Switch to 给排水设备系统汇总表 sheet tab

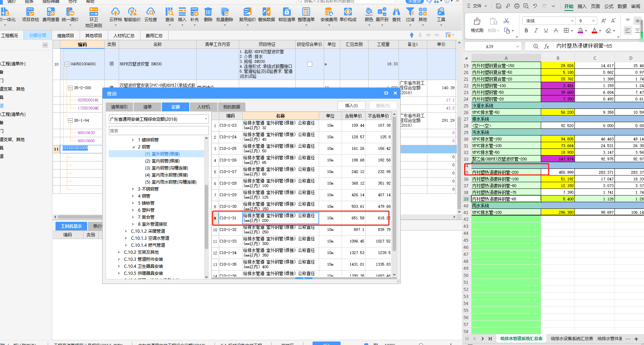pyautogui.click(x=572, y=339)
